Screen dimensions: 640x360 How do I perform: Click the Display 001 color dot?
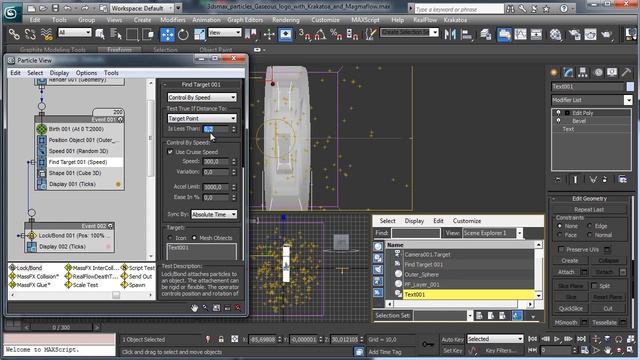pyautogui.click(x=118, y=184)
